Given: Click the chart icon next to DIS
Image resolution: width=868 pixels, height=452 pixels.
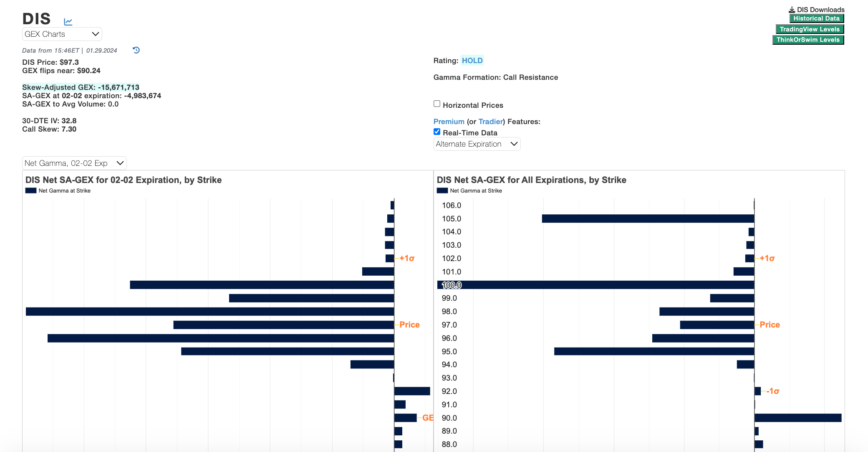Looking at the screenshot, I should [x=68, y=21].
